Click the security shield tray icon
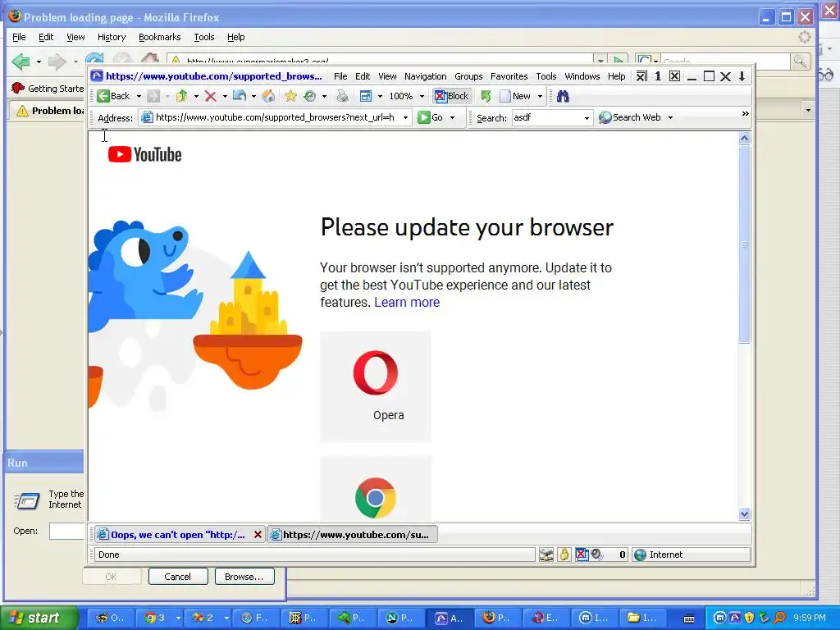This screenshot has height=630, width=840. pyautogui.click(x=750, y=618)
